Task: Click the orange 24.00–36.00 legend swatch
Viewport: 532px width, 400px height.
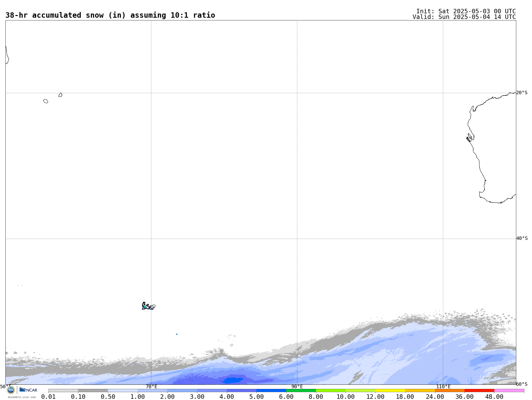Action: click(x=450, y=391)
